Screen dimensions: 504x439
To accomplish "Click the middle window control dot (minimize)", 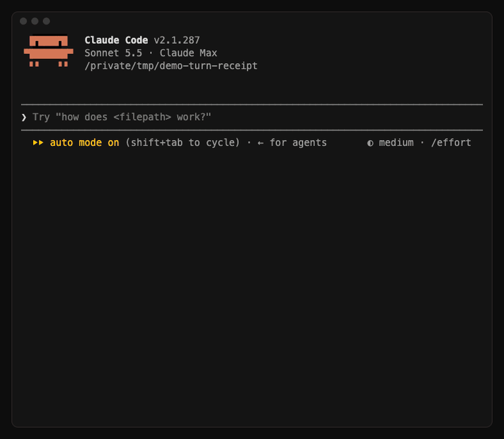I will [x=35, y=21].
